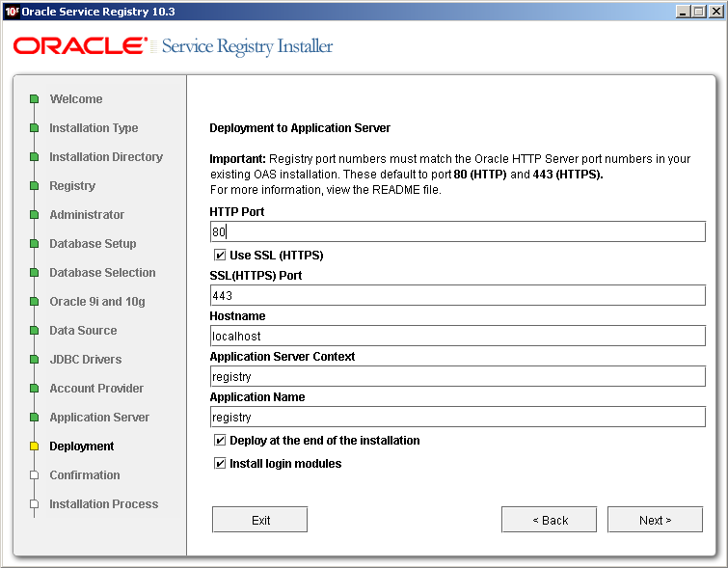This screenshot has width=728, height=568.
Task: Close the Oracle Service Registry window
Action: point(716,12)
